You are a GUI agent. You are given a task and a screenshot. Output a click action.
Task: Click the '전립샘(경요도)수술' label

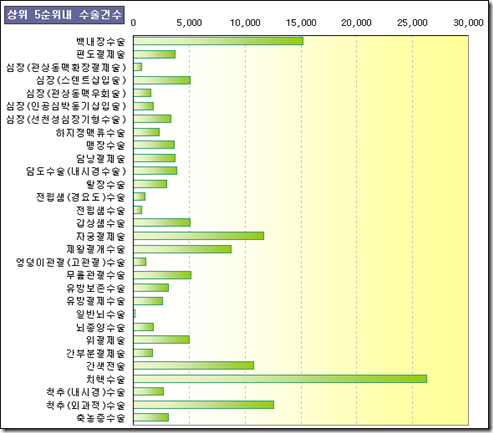click(80, 197)
